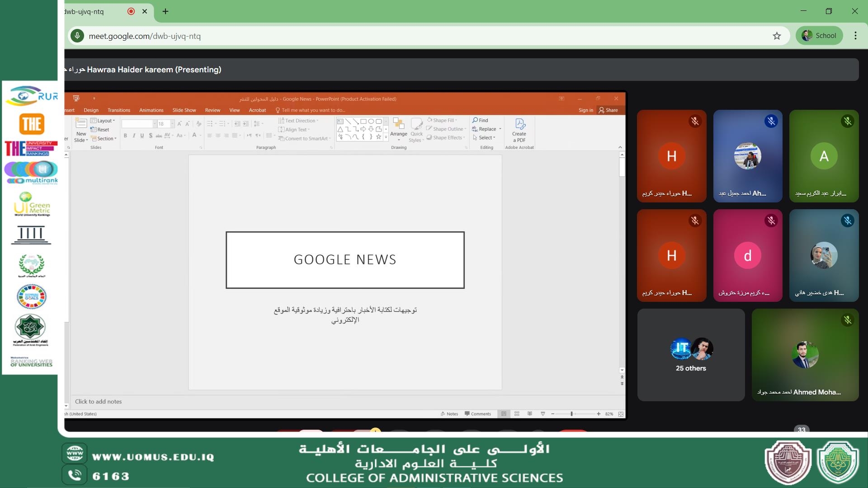Select the right arrow shape in gallery
This screenshot has height=488, width=868.
(363, 129)
